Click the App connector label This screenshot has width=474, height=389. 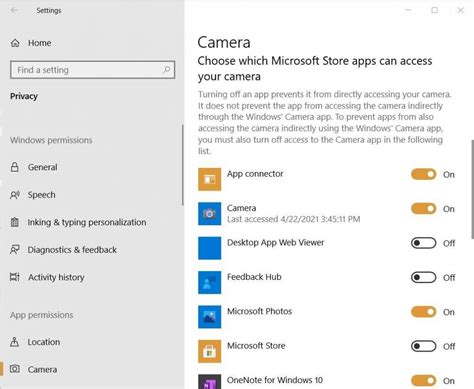point(255,174)
